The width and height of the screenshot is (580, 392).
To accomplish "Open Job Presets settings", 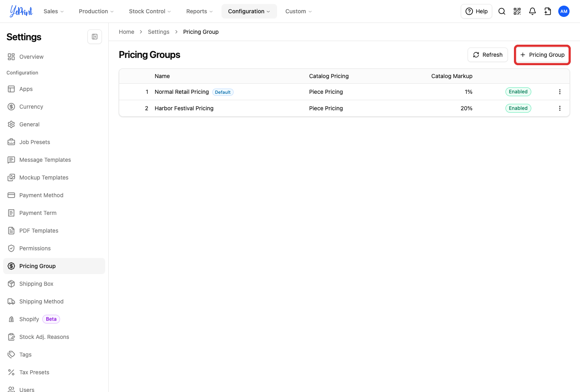I will click(x=54, y=142).
